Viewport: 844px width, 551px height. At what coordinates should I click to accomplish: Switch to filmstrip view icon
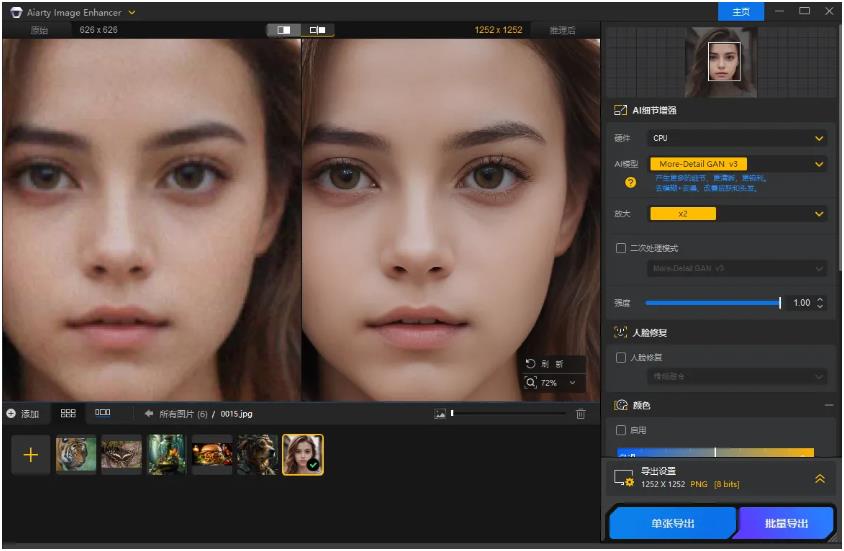tap(102, 413)
